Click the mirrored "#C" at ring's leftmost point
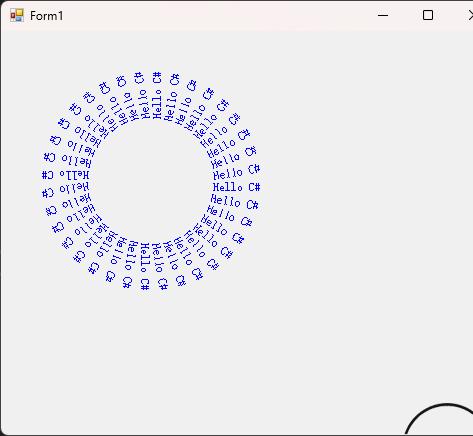 tap(48, 175)
